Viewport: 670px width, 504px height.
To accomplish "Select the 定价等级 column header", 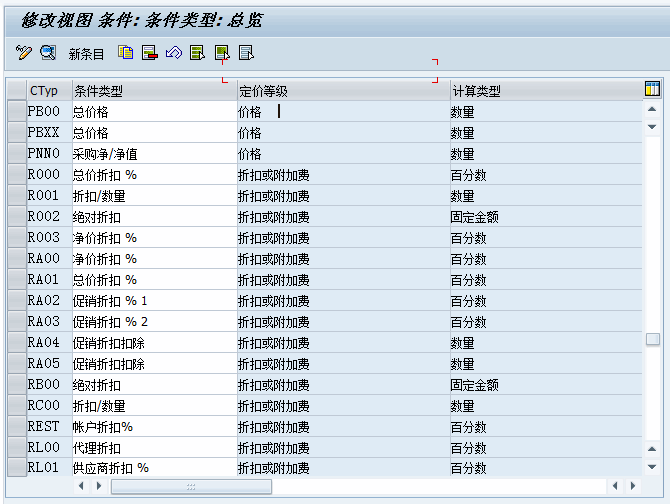I will [344, 91].
